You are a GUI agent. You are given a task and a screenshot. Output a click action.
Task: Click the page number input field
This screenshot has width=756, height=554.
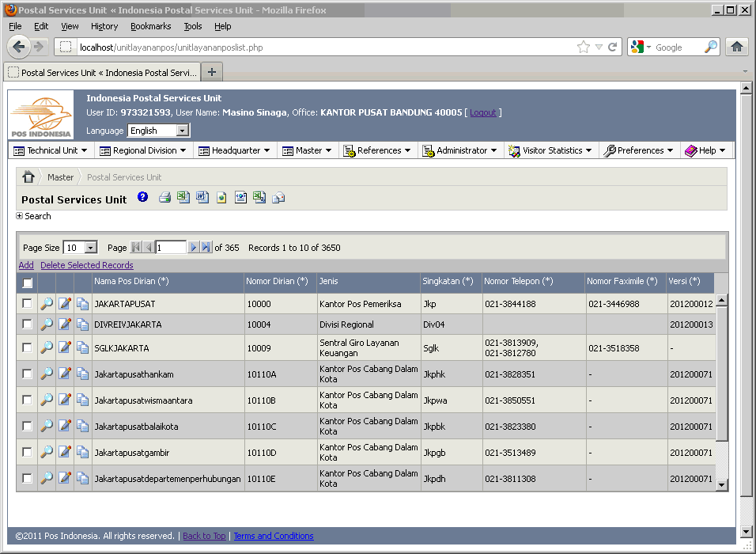(171, 248)
